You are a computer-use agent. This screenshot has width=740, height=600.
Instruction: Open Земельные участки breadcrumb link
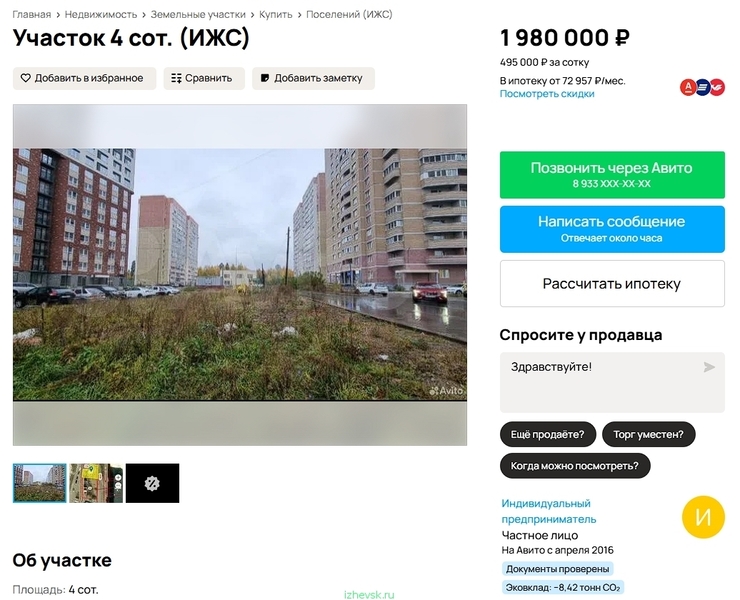[198, 15]
